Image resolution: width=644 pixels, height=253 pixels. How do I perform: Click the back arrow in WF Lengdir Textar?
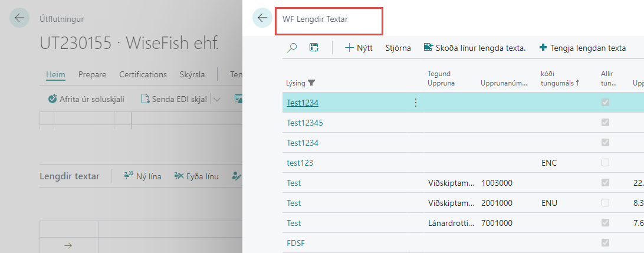262,18
